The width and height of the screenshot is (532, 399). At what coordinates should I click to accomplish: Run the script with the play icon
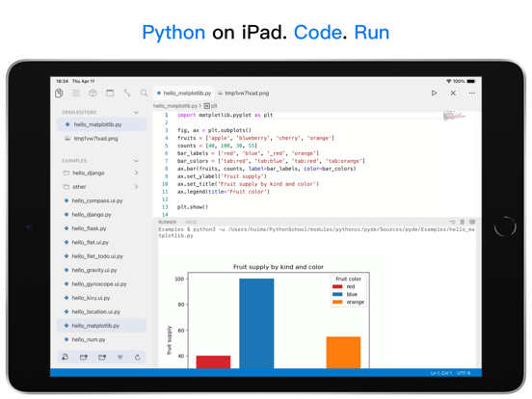434,93
